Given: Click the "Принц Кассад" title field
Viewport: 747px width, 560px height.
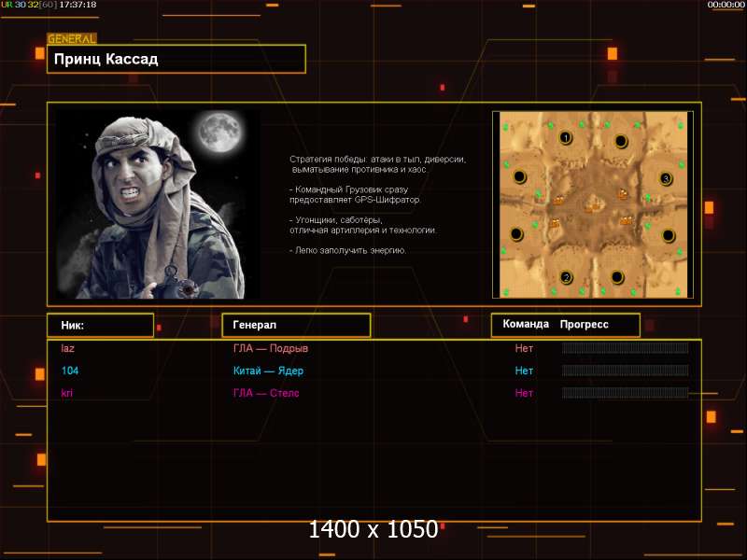Looking at the screenshot, I should click(x=176, y=60).
